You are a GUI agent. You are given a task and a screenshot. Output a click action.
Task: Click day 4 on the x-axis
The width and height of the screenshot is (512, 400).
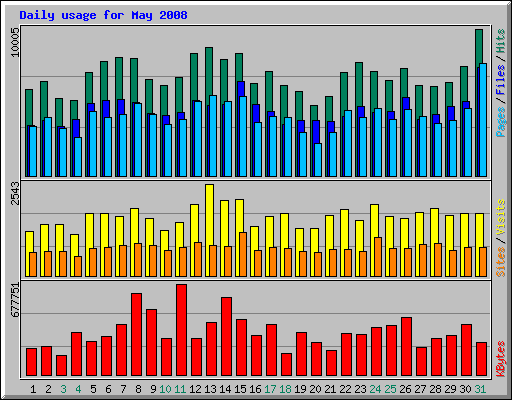78,389
